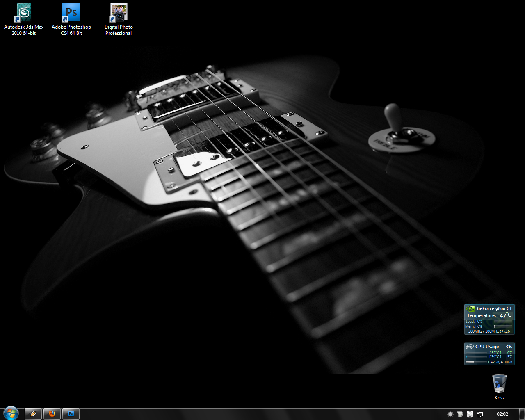The height and width of the screenshot is (420, 525).
Task: Click the taskbar clock showing 02:02
Action: point(502,414)
